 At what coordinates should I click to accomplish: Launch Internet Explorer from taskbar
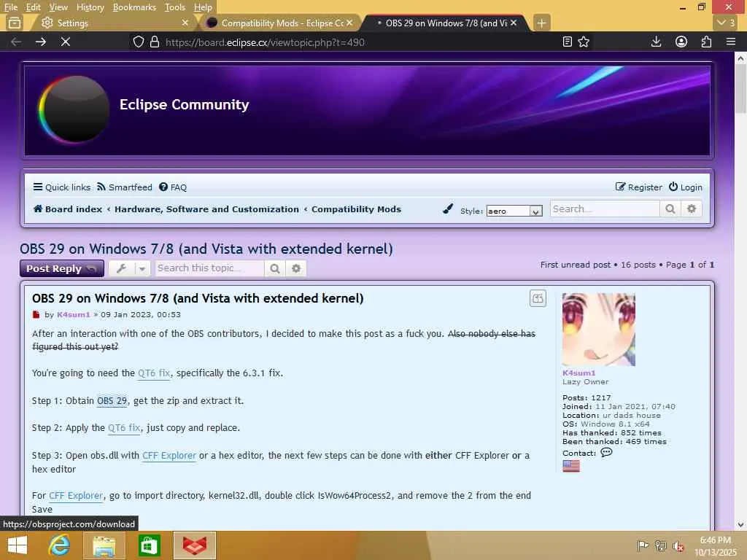60,545
